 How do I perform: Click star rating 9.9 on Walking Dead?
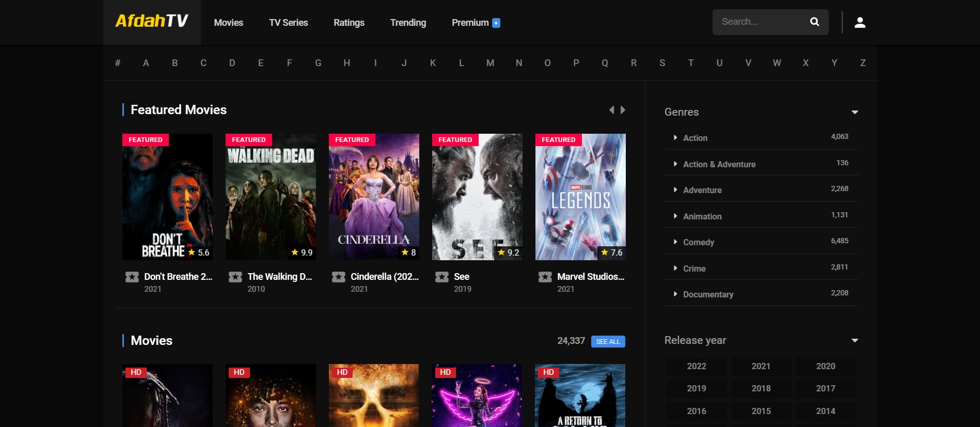coord(302,252)
